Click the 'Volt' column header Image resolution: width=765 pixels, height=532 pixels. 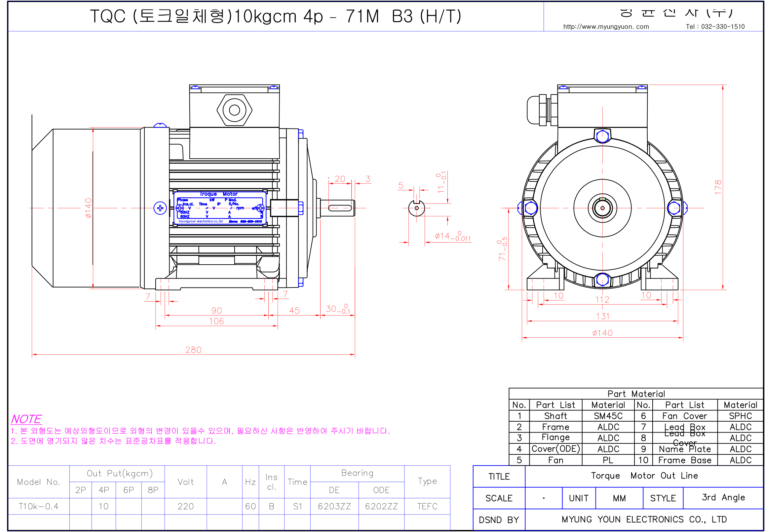click(186, 482)
